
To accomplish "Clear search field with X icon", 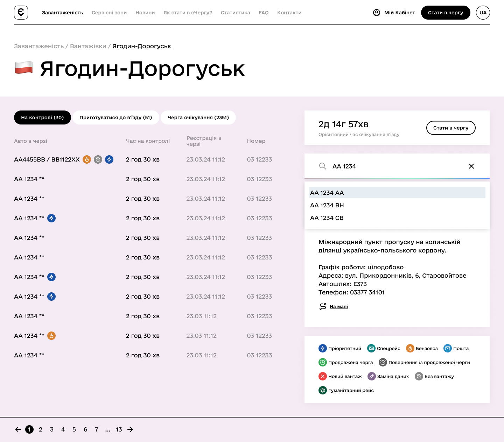I will point(471,166).
